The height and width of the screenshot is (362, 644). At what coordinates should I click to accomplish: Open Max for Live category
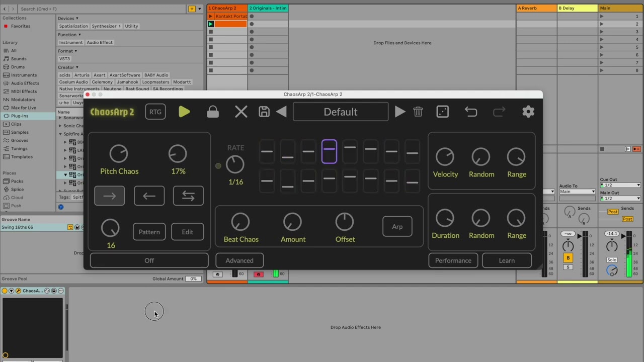[24, 108]
